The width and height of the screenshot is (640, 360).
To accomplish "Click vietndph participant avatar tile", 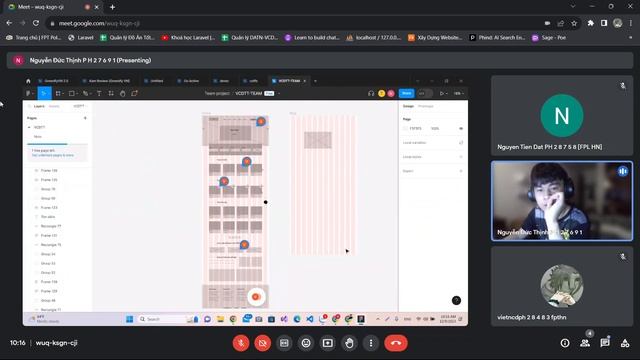I will pyautogui.click(x=562, y=286).
